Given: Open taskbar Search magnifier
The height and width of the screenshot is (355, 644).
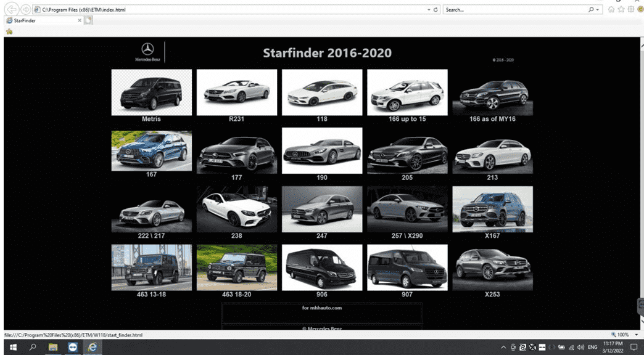Looking at the screenshot, I should click(33, 347).
